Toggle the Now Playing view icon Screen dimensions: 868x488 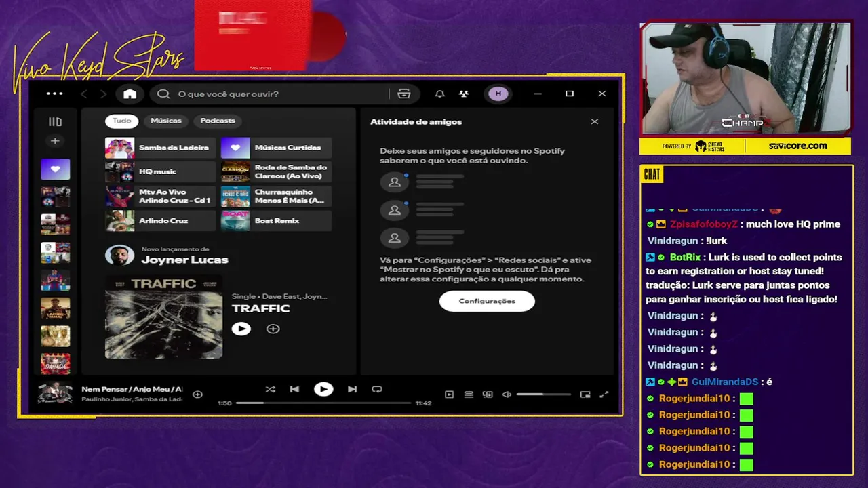(x=449, y=394)
